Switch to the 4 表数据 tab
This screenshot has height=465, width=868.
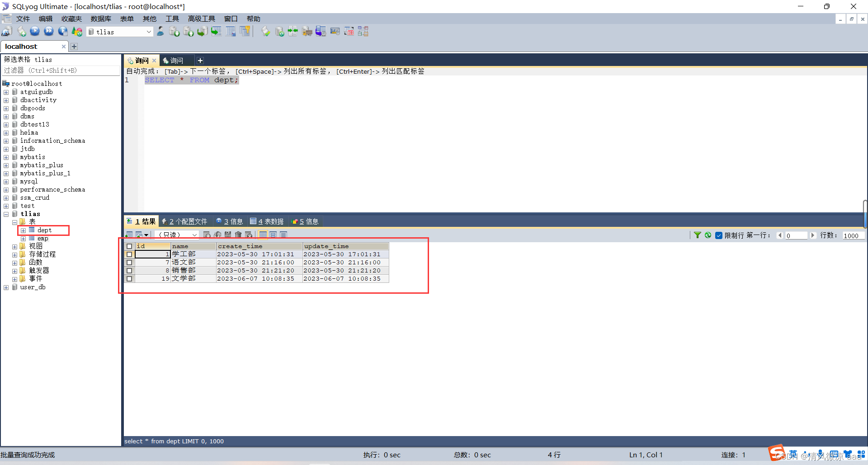pyautogui.click(x=267, y=221)
